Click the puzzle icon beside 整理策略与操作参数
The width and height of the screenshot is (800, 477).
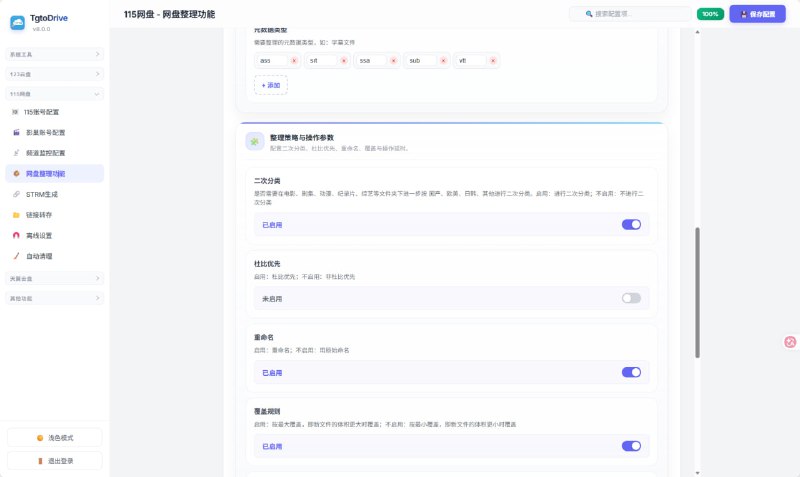(255, 141)
